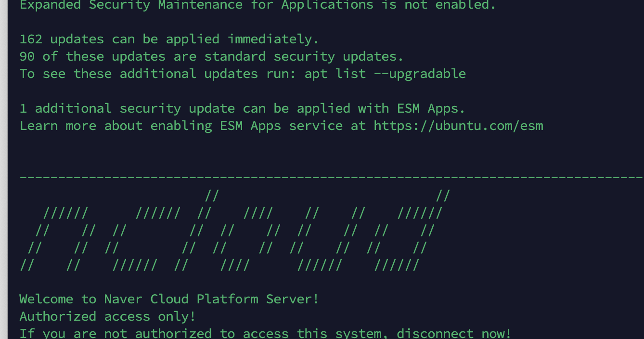Click the https://ubuntu.com/esm link
Viewport: 644px width, 339px height.
coord(458,126)
